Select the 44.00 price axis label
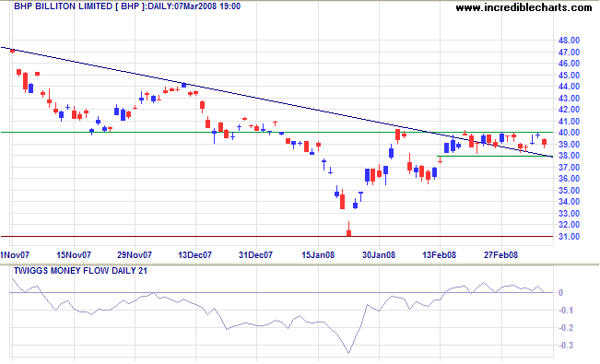 click(x=569, y=87)
